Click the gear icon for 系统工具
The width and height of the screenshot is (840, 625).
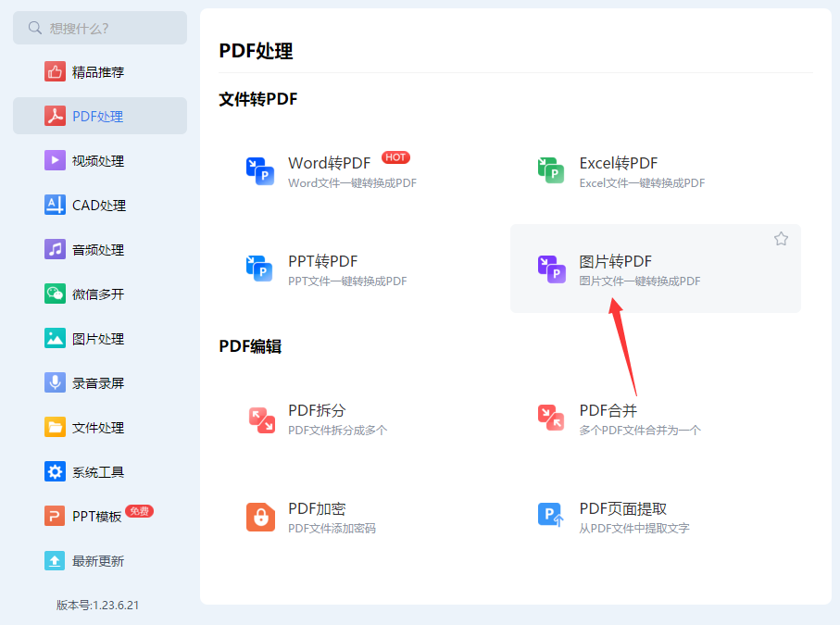coord(55,472)
